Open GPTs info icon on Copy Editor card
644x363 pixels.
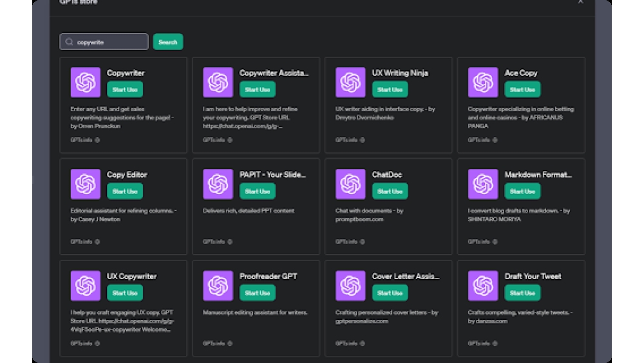(x=97, y=242)
